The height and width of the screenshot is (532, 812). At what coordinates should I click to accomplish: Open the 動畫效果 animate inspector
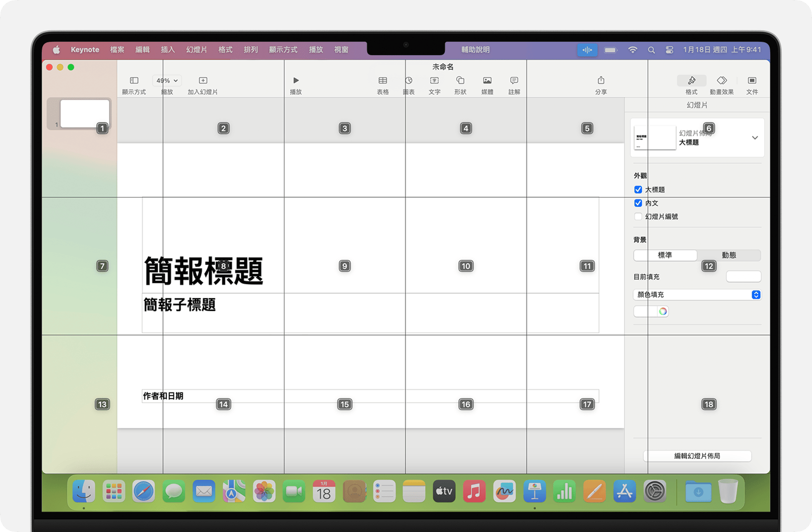coord(722,81)
